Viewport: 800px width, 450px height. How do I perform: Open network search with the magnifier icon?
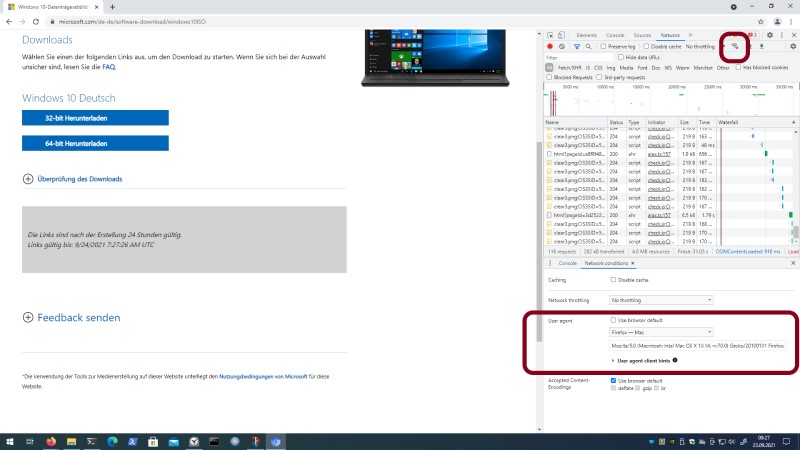pyautogui.click(x=588, y=46)
